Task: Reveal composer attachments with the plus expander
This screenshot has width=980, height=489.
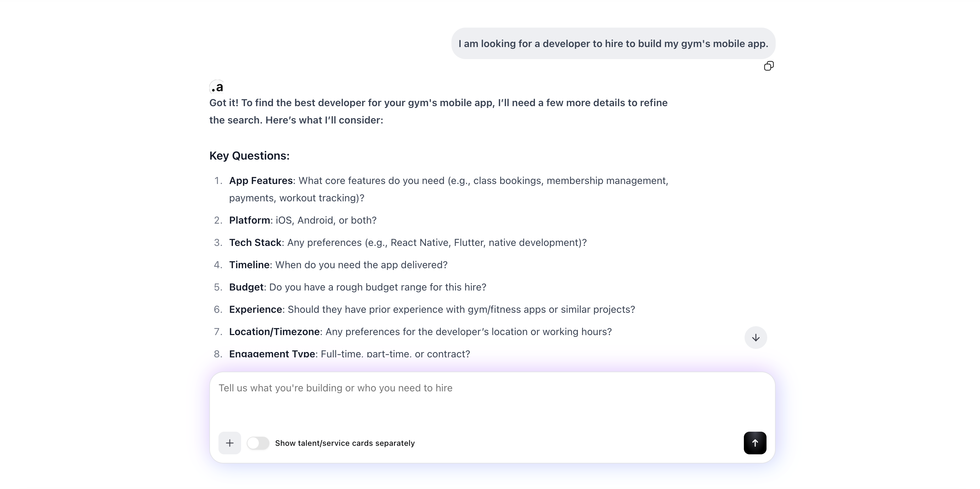Action: (x=229, y=443)
